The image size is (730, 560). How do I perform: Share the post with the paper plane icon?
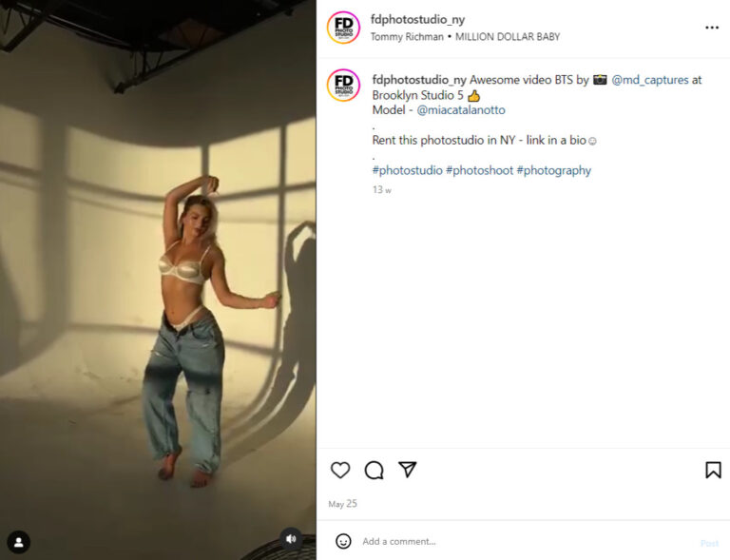pos(408,470)
